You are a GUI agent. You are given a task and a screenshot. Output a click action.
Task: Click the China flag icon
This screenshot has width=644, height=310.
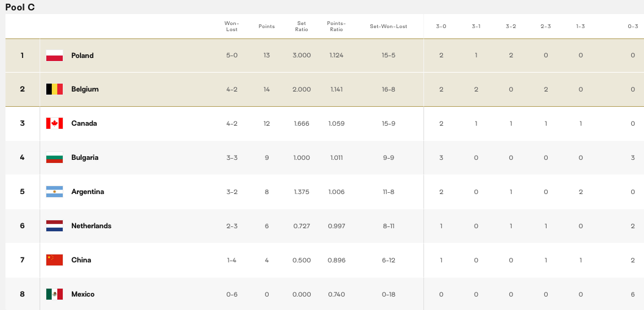point(54,260)
